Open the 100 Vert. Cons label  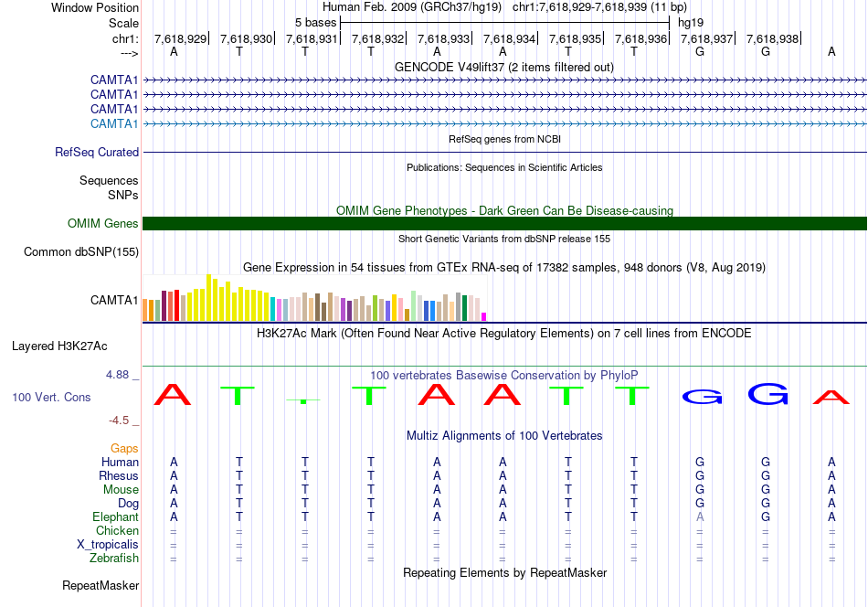pyautogui.click(x=51, y=397)
